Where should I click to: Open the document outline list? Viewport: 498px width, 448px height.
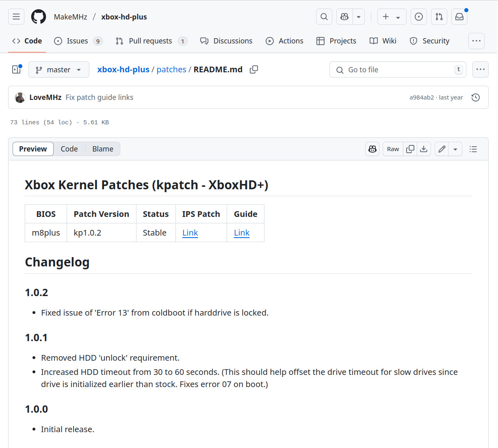point(473,149)
